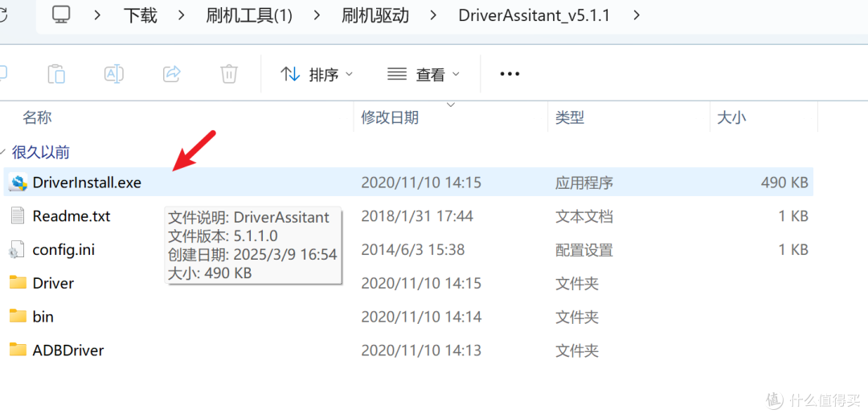This screenshot has width=868, height=418.
Task: Expand chevron right of This PC icon
Action: [97, 15]
